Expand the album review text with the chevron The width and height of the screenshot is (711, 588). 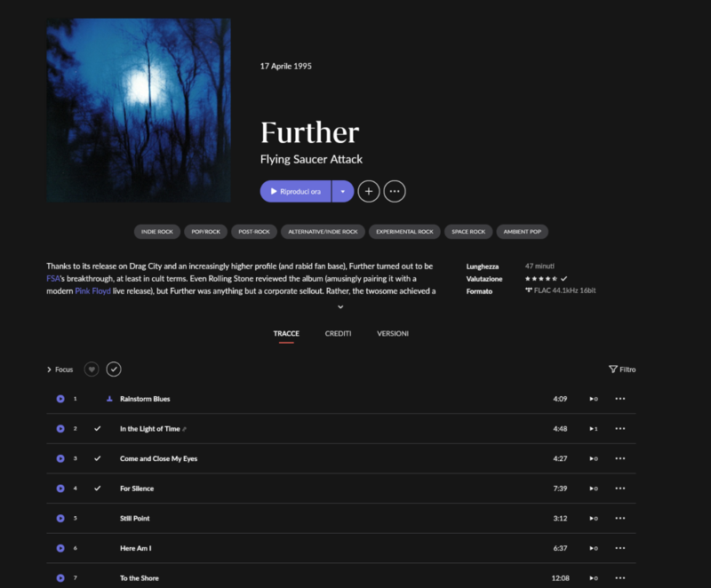(x=340, y=306)
